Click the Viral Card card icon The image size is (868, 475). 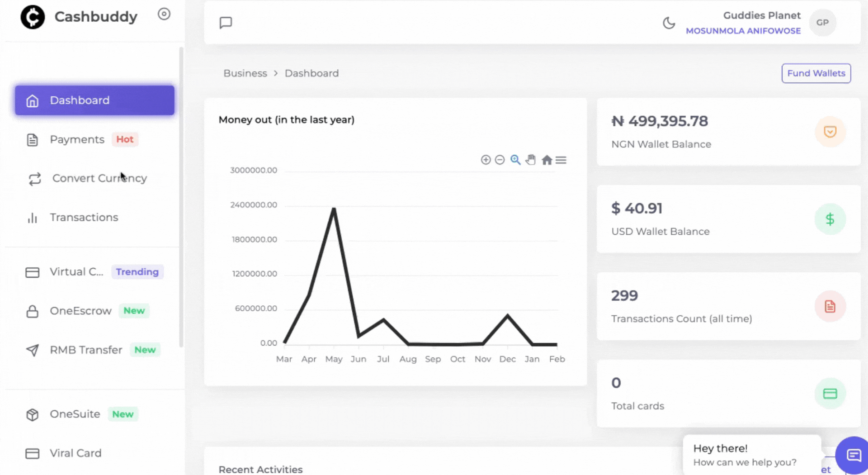tap(32, 453)
